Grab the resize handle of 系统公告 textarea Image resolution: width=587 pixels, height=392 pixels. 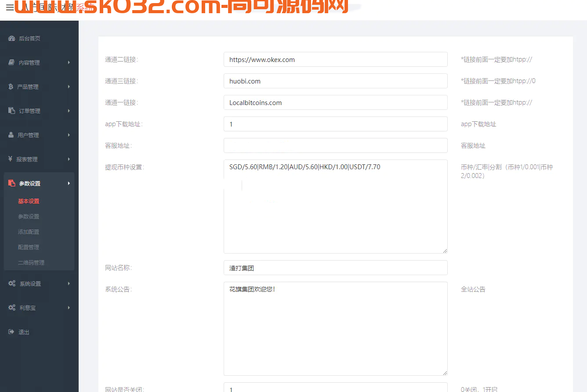pyautogui.click(x=445, y=373)
